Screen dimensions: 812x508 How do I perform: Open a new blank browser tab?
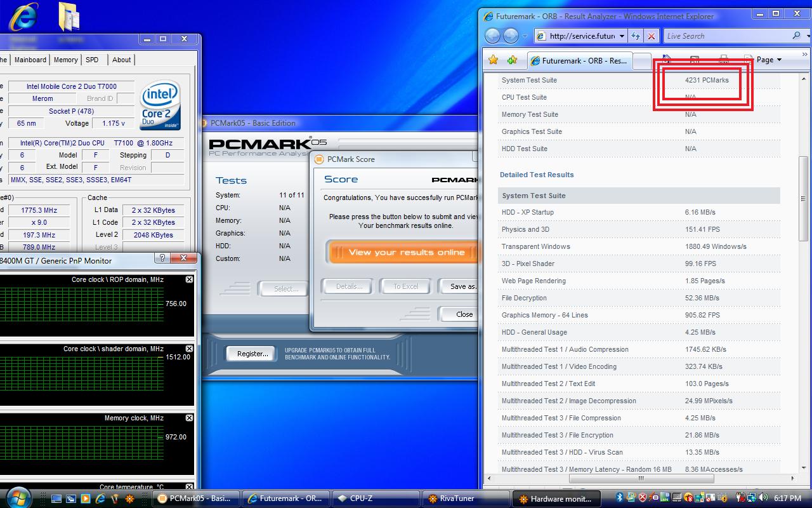click(642, 62)
